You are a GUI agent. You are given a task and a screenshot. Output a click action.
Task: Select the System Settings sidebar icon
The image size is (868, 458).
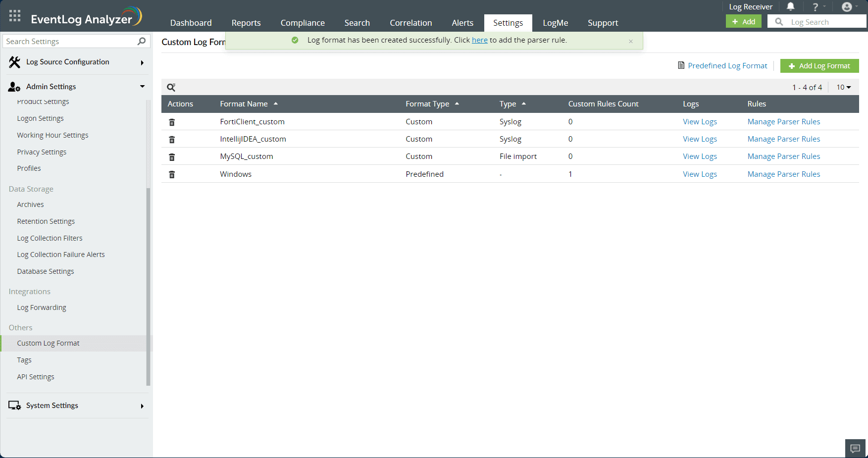14,405
